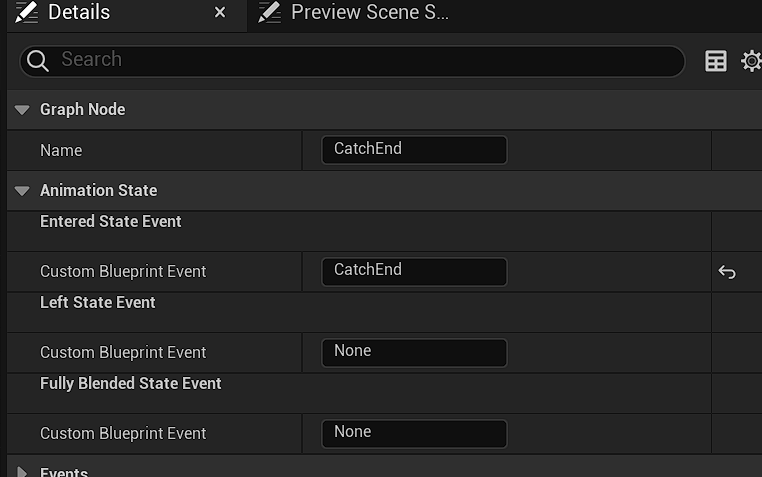The height and width of the screenshot is (477, 762).
Task: Switch to the Preview Scene Settings tab
Action: [x=370, y=12]
